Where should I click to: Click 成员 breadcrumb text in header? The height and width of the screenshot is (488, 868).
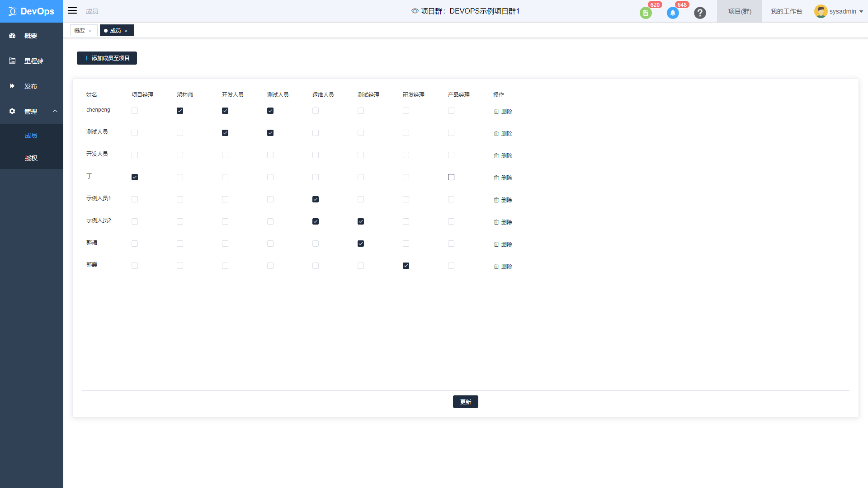point(92,11)
